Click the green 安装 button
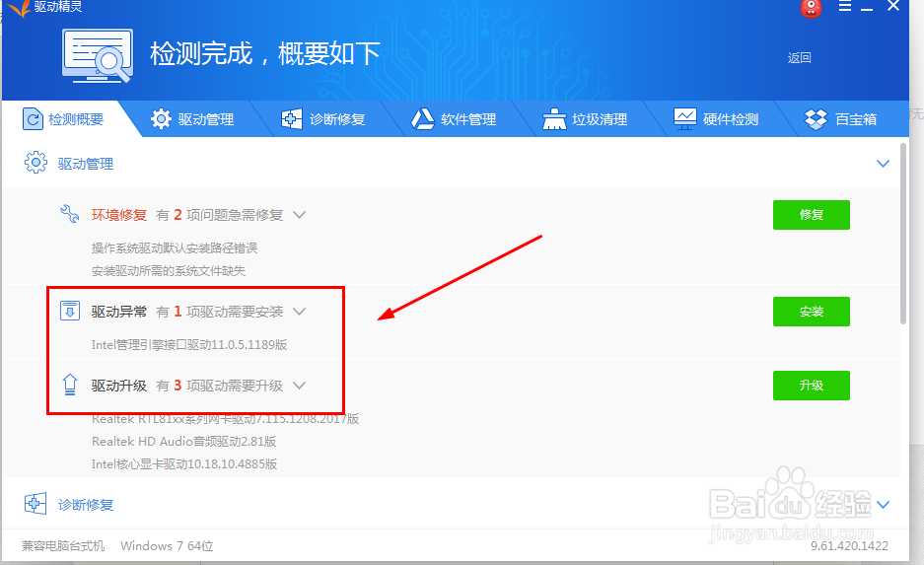 coord(811,311)
